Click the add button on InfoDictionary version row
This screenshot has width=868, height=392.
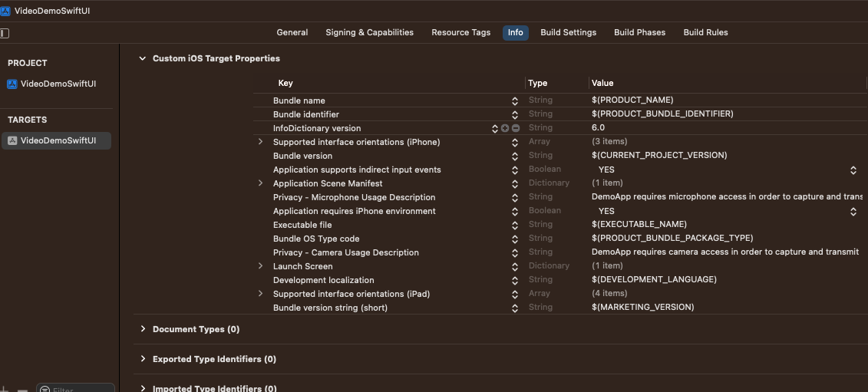505,128
